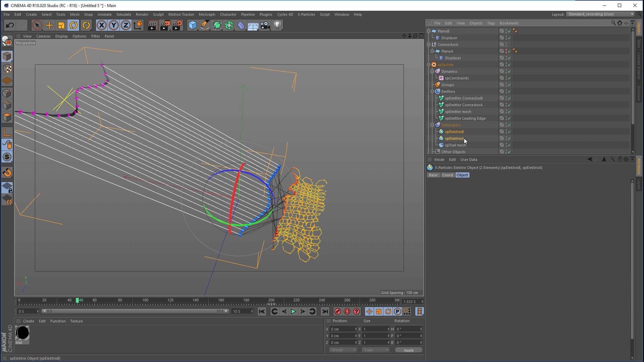Collapse the Emitters group
644x362 pixels.
pos(432,92)
